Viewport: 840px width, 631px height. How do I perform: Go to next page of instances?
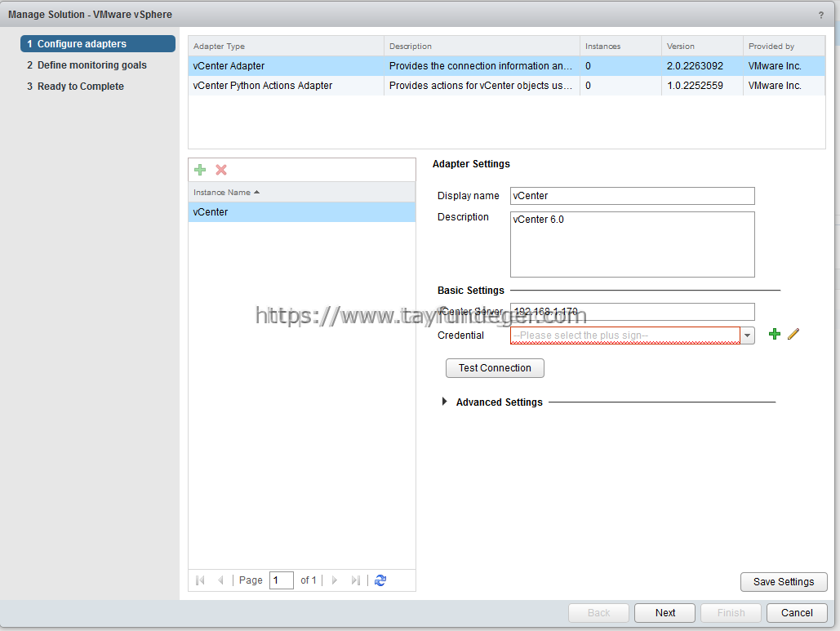[335, 580]
